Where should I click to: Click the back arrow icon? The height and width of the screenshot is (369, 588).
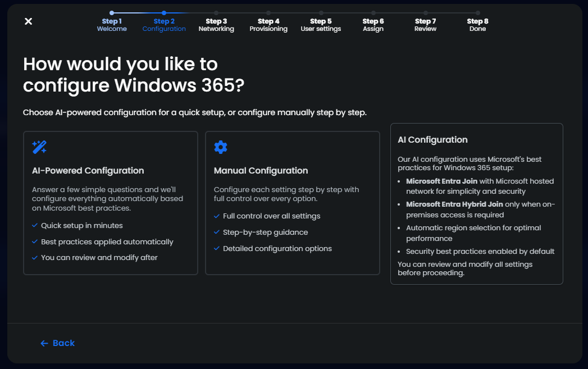44,343
